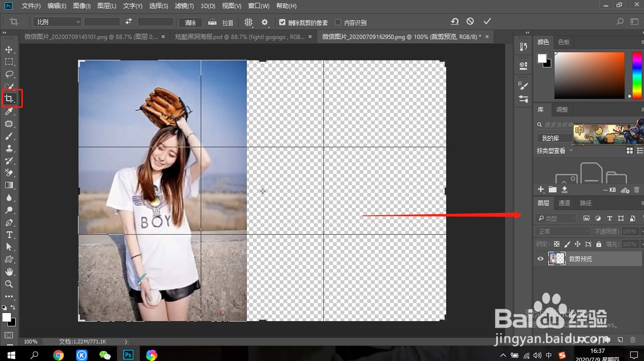Enable 内容识别 checkbox

pos(338,22)
